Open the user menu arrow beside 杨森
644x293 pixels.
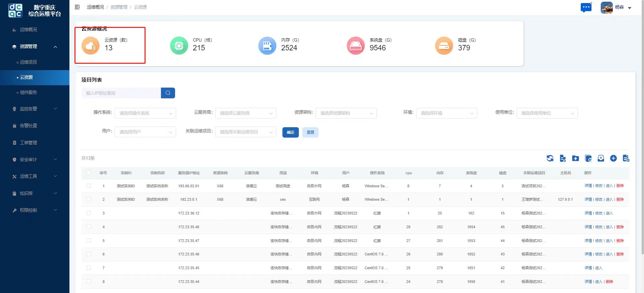(630, 8)
